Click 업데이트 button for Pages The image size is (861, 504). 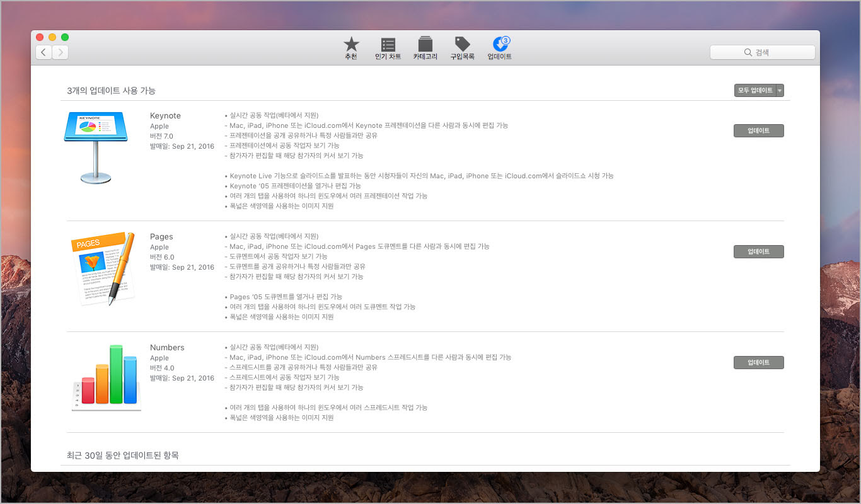(x=759, y=251)
